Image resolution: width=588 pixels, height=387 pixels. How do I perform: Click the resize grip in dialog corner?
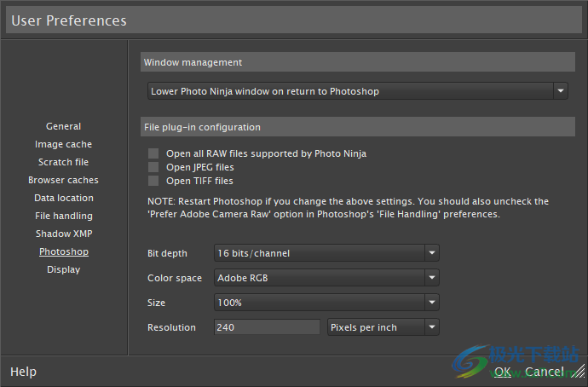pyautogui.click(x=579, y=371)
